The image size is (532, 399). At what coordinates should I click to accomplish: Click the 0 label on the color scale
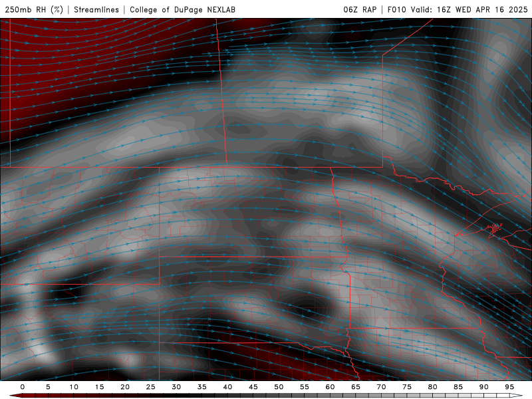pos(23,387)
